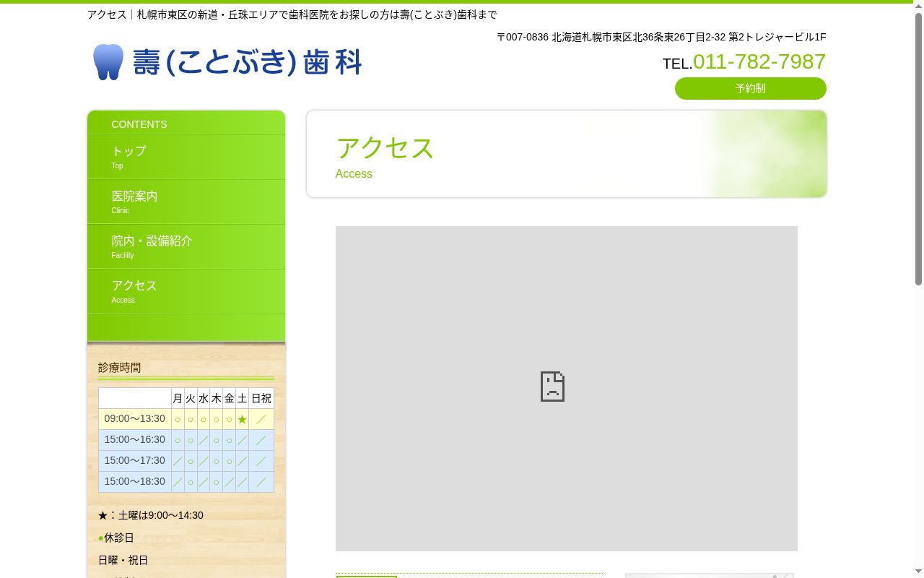Click the 壽(ことぶき)歯科 tooth logo

coord(227,62)
